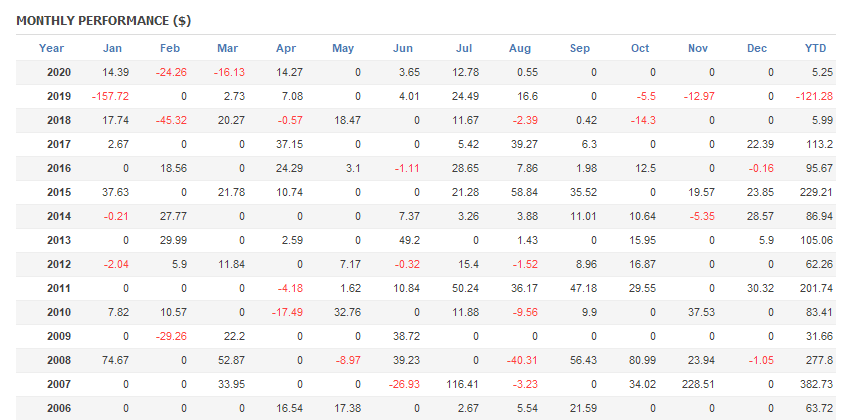Select the 2019 year row label
This screenshot has width=859, height=420.
59,96
